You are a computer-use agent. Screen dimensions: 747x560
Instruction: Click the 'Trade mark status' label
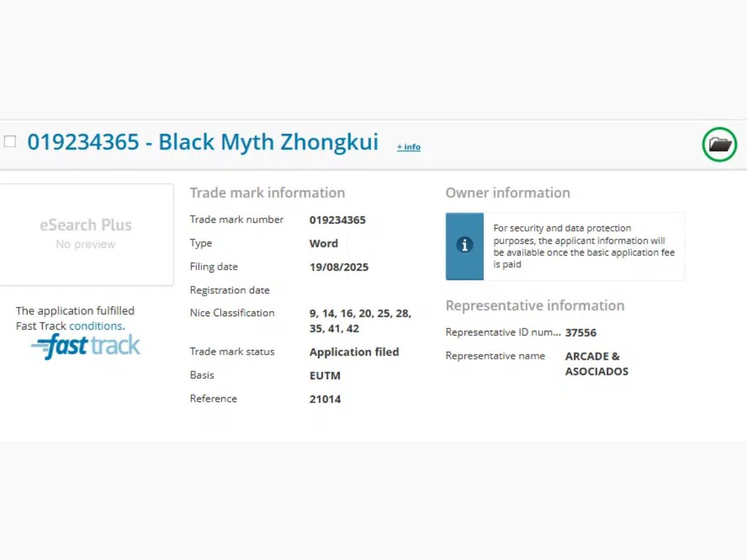pyautogui.click(x=232, y=351)
